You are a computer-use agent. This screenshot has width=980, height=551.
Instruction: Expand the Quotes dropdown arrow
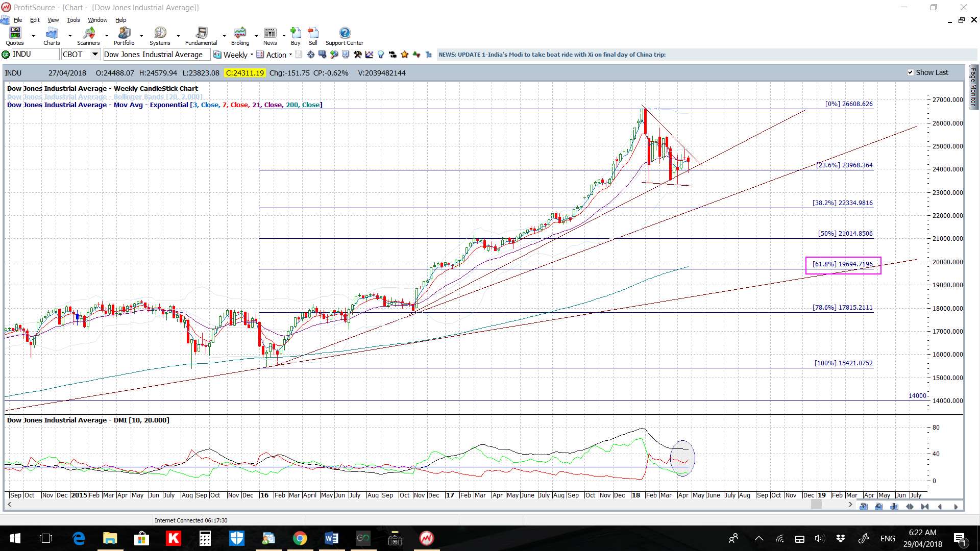pyautogui.click(x=33, y=36)
